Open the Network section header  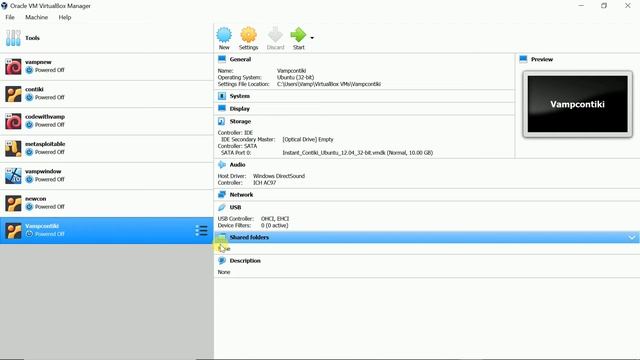point(241,195)
